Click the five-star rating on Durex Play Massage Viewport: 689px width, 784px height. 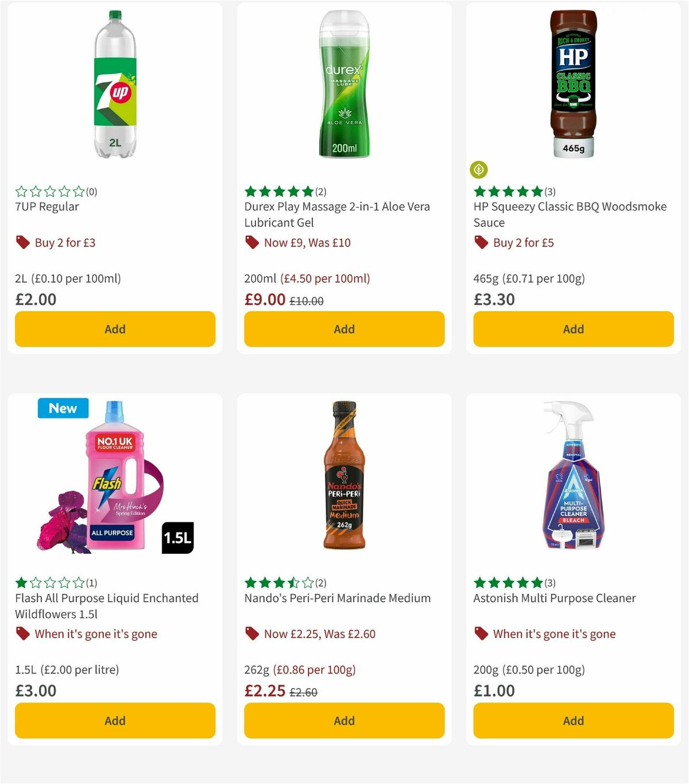(x=278, y=191)
